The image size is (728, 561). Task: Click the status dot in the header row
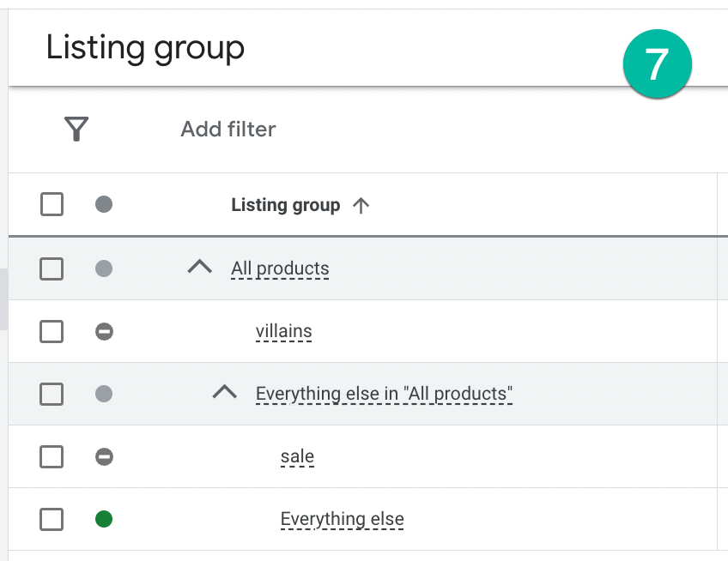pyautogui.click(x=104, y=205)
